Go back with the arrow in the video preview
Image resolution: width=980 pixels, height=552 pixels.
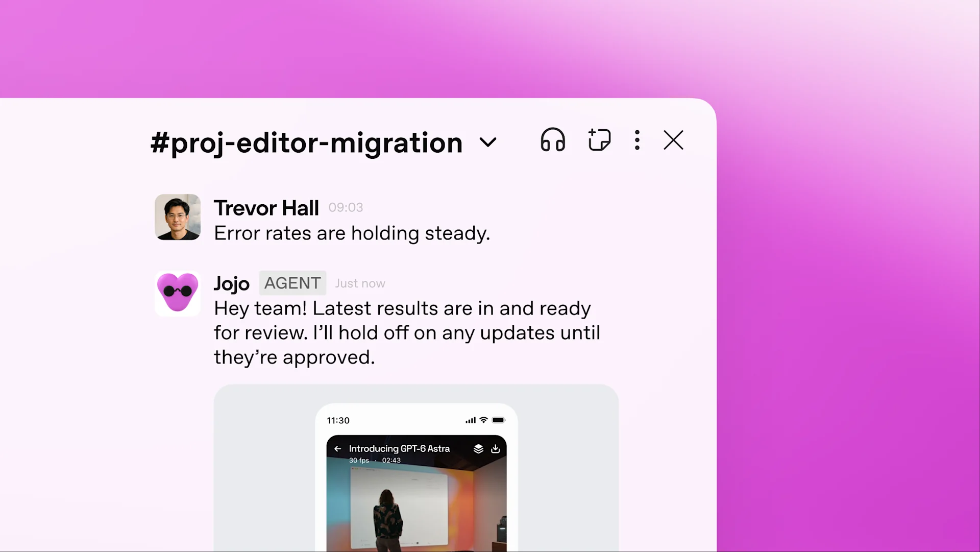click(337, 449)
